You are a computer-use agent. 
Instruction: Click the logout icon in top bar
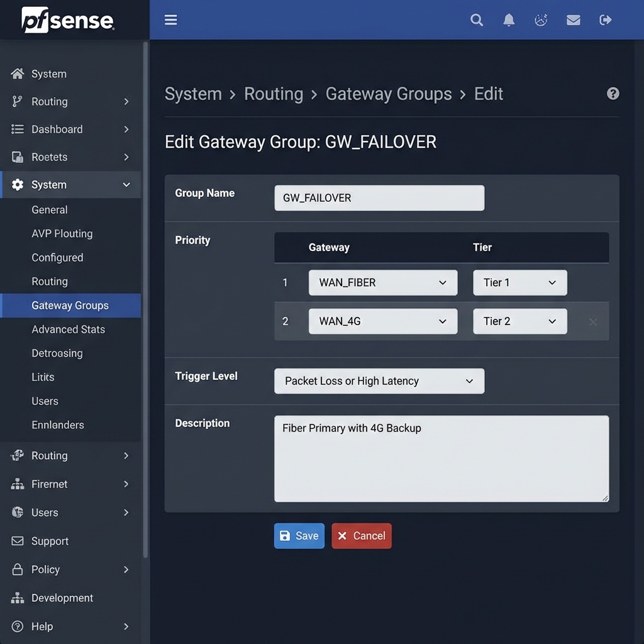click(x=606, y=20)
